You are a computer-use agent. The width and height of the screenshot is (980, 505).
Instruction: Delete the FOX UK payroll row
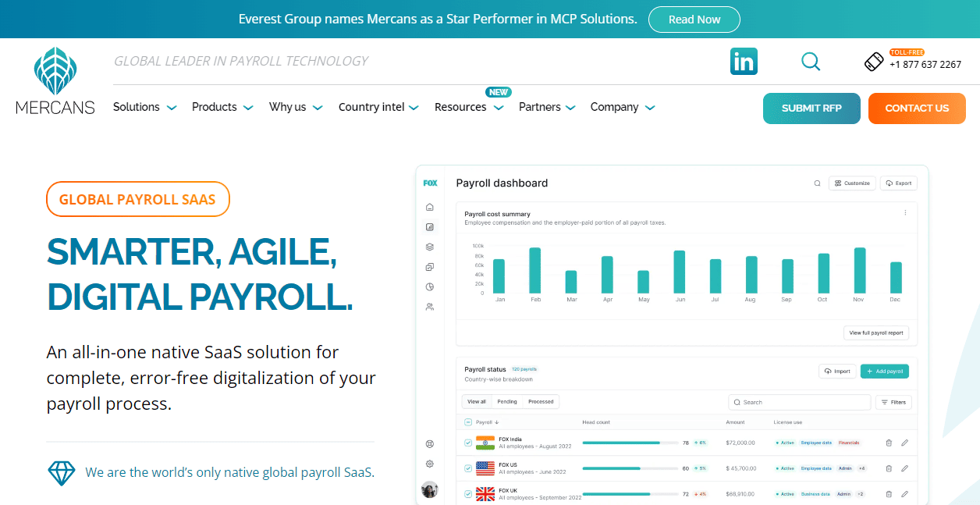click(x=889, y=494)
